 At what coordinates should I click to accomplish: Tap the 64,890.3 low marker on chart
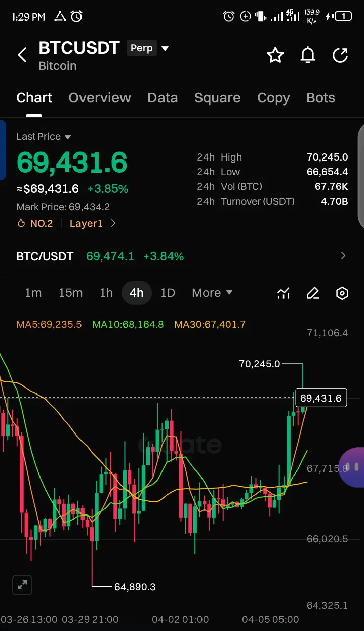tap(135, 587)
